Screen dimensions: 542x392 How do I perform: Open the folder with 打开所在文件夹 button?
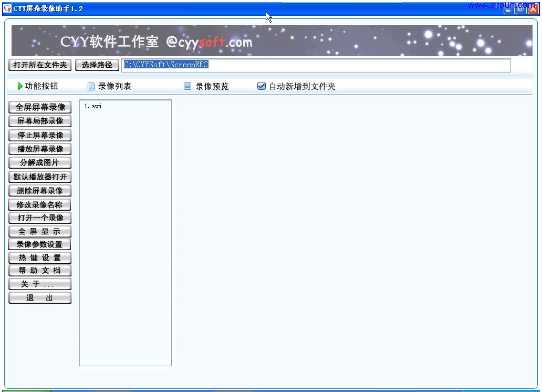point(40,65)
